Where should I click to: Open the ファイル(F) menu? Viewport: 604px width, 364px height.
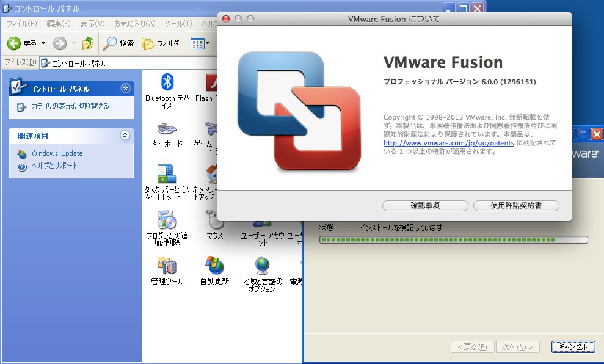click(x=21, y=23)
